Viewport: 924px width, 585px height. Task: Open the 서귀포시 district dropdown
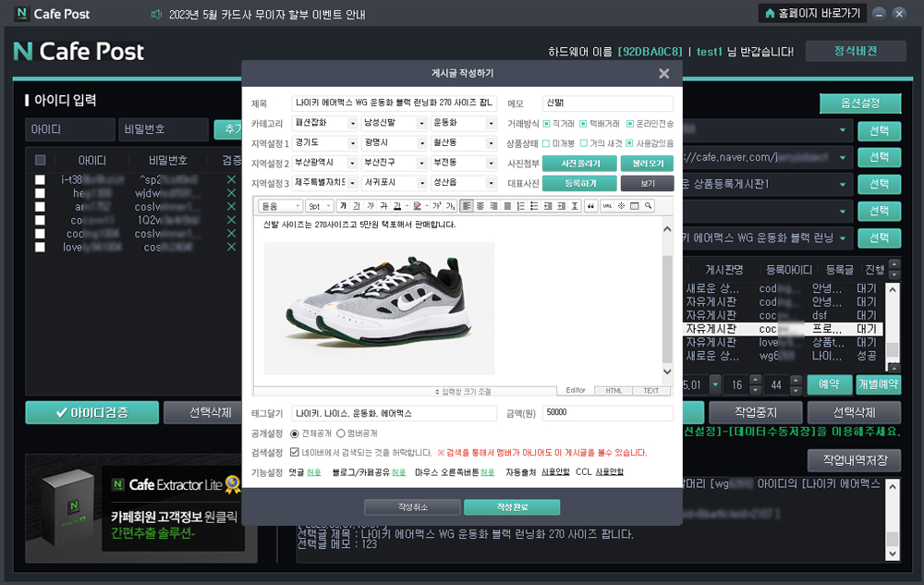point(395,183)
